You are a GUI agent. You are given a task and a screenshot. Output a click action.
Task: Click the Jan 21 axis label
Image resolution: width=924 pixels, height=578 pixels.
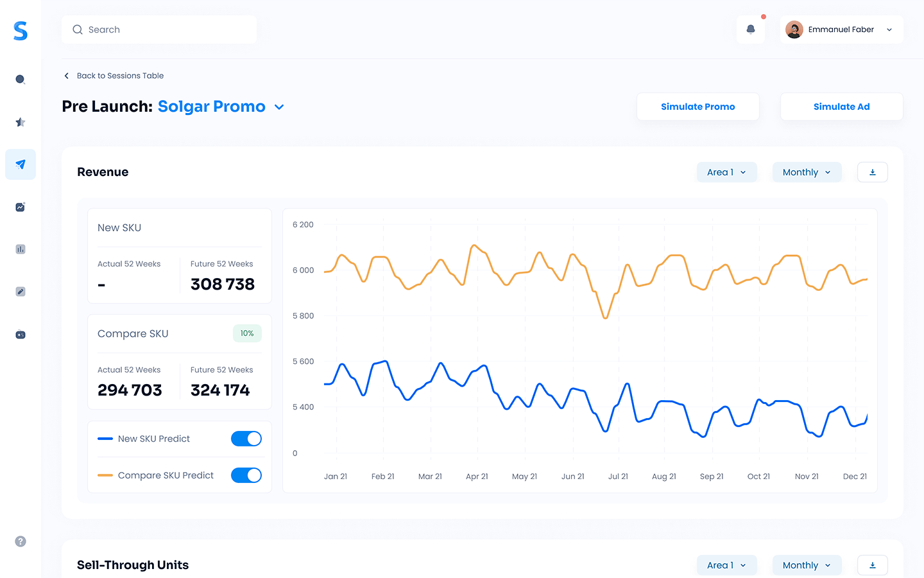coord(336,477)
